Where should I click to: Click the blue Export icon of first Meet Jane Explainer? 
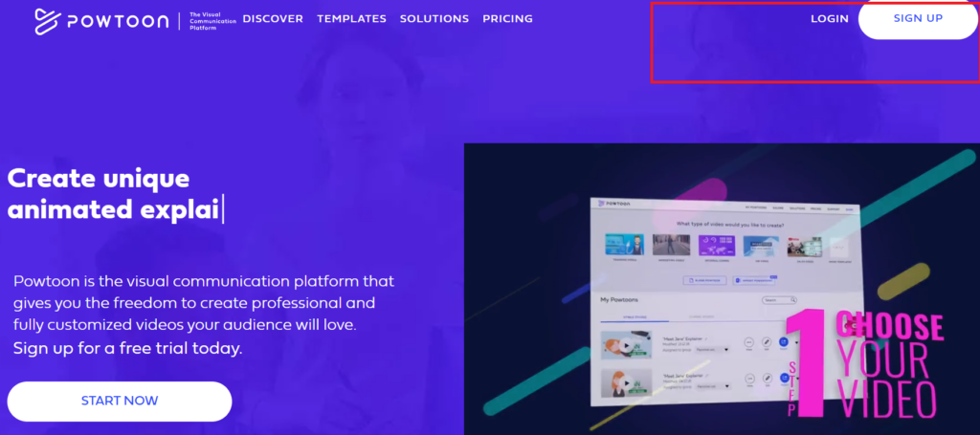784,342
